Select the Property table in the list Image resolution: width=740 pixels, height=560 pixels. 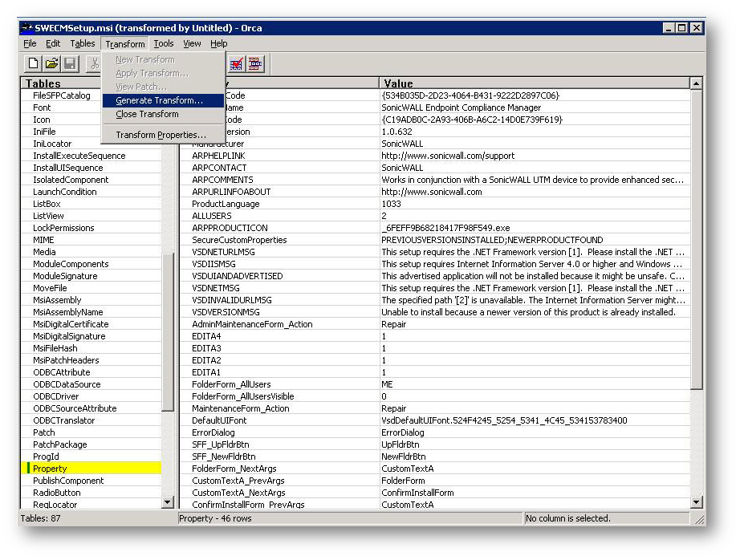click(50, 469)
